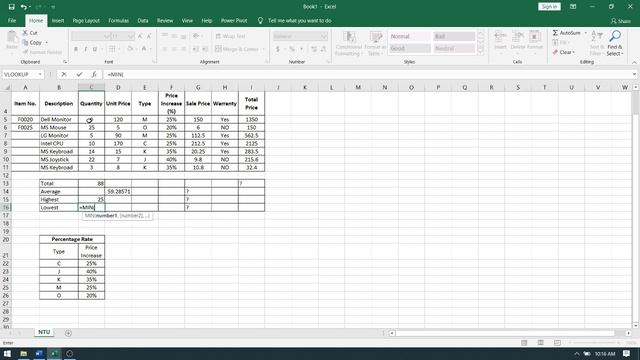Click the Excel taskbar icon

click(x=54, y=354)
